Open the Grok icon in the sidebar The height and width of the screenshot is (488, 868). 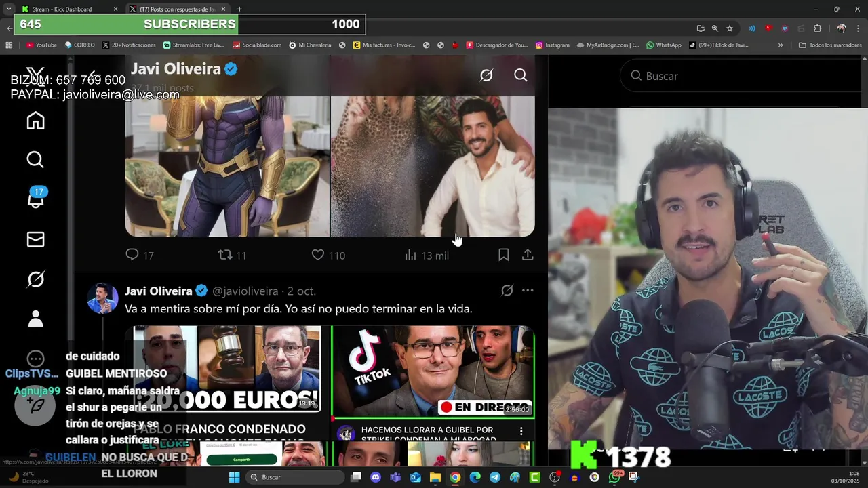point(35,279)
